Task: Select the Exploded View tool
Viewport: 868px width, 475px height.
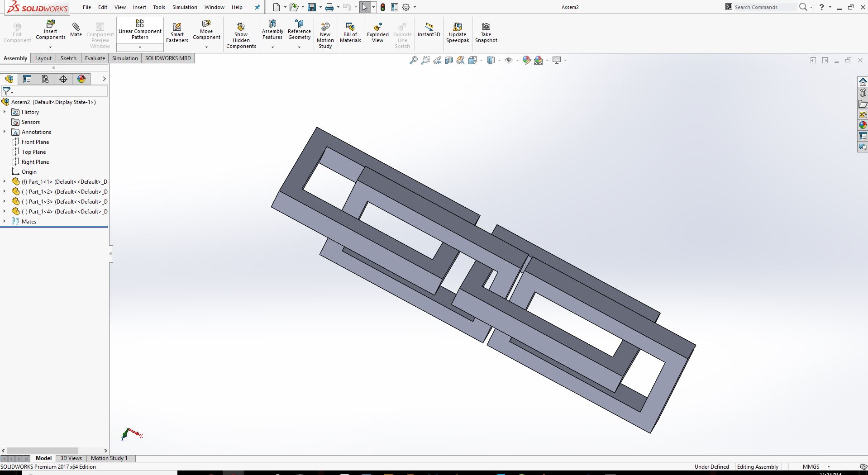Action: tap(377, 32)
